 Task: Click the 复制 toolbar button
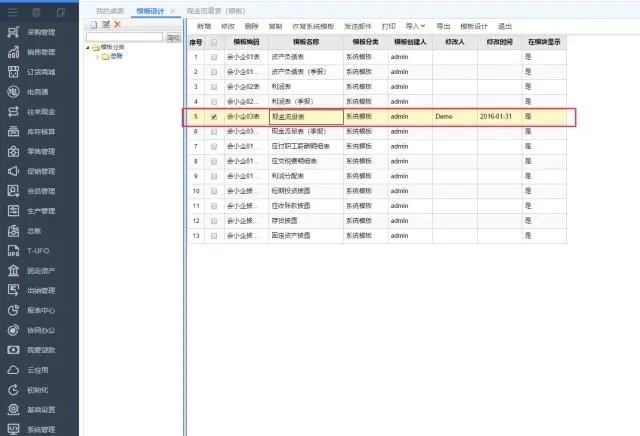pyautogui.click(x=275, y=26)
